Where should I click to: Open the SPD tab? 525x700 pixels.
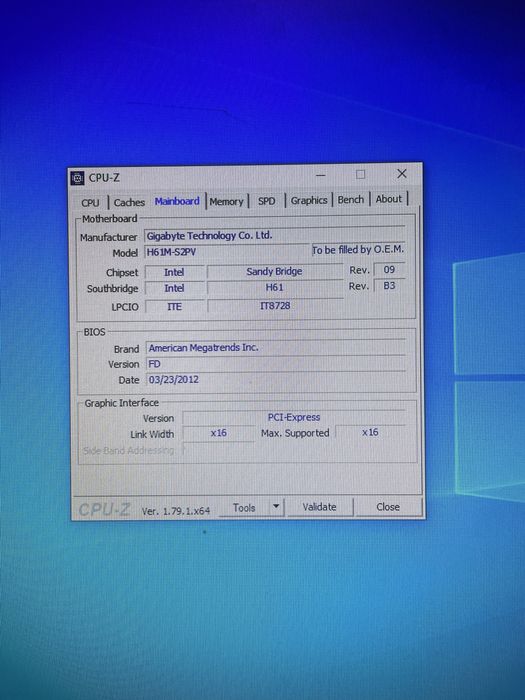coord(267,201)
